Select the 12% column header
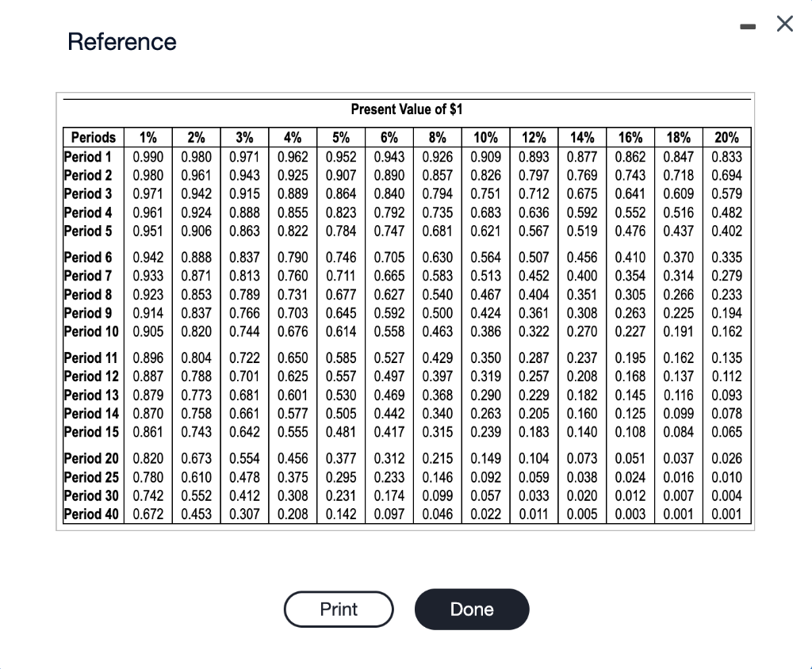This screenshot has width=812, height=669. 533,137
